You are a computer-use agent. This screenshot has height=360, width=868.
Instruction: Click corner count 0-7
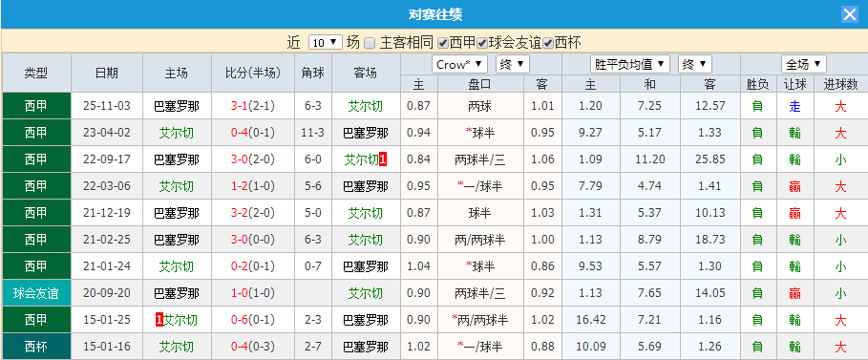(x=313, y=266)
